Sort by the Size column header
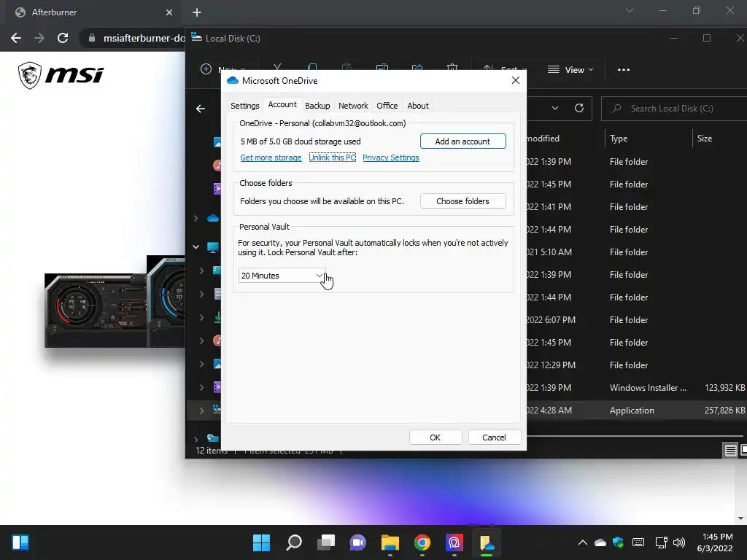This screenshot has width=747, height=560. tap(705, 139)
